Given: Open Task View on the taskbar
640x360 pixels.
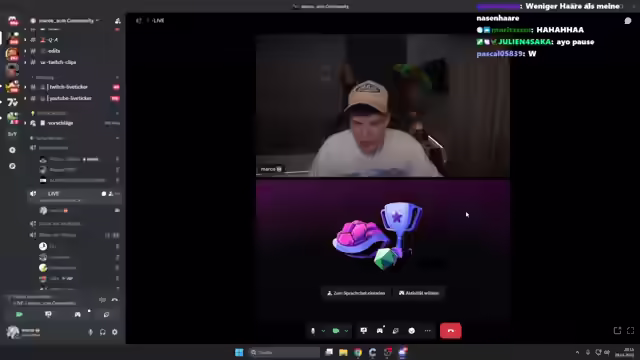Looking at the screenshot, I should 329,352.
